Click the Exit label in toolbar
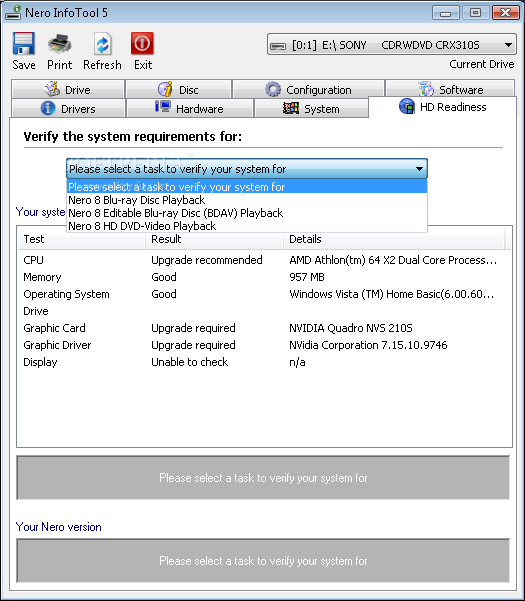This screenshot has width=525, height=601. 143,65
